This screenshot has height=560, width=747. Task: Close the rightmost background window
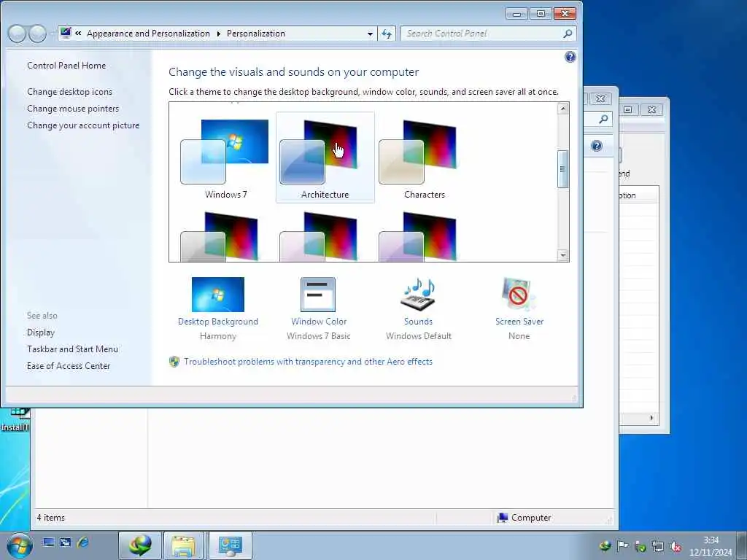(651, 109)
